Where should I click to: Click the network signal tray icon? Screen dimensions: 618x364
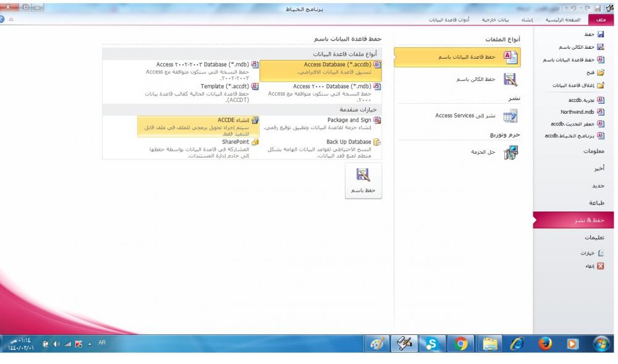(68, 344)
